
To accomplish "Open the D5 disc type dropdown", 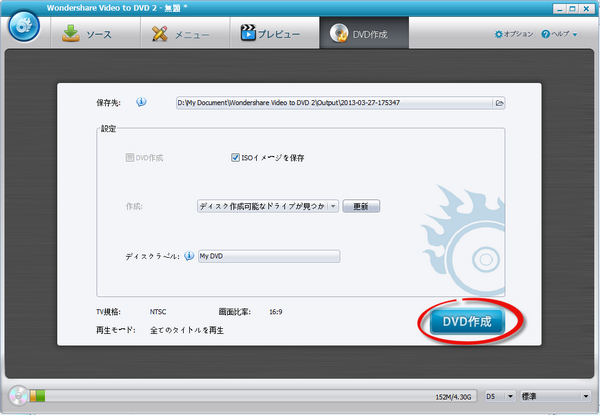I will (x=500, y=397).
